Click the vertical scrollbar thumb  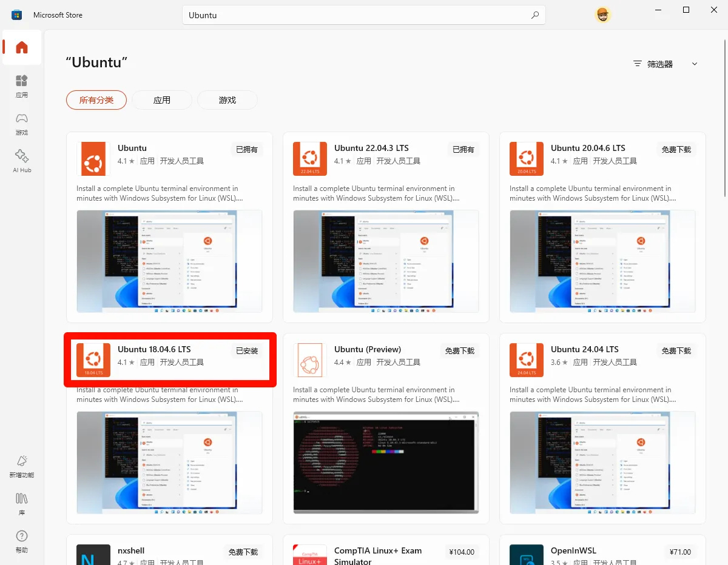725,119
